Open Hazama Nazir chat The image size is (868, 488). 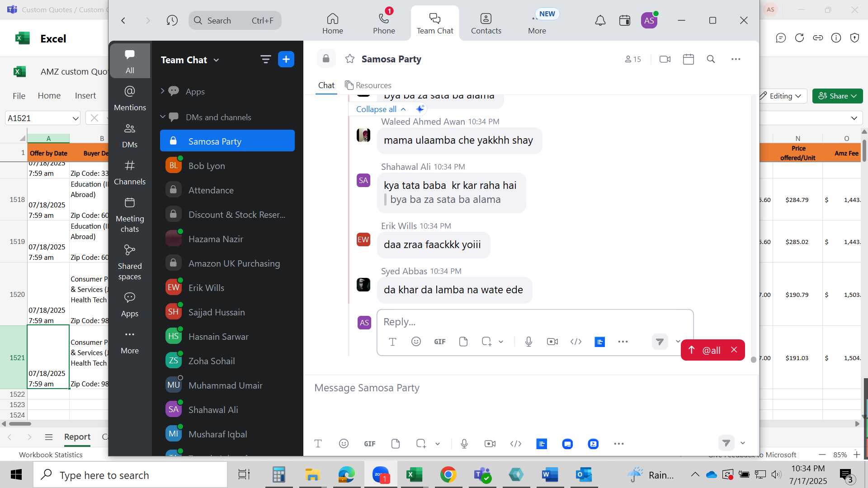click(227, 239)
